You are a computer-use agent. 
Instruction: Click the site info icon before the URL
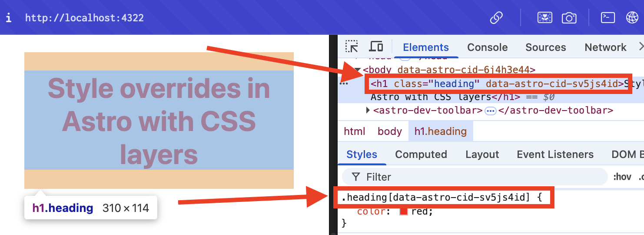[8, 18]
